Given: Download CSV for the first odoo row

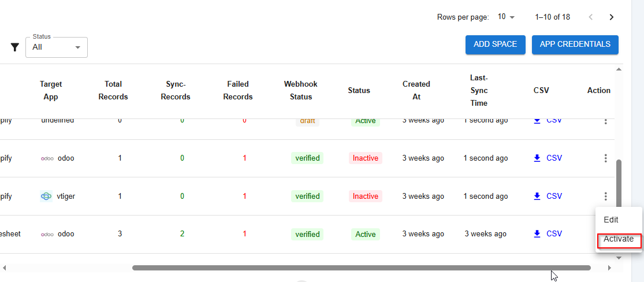Looking at the screenshot, I should click(548, 158).
